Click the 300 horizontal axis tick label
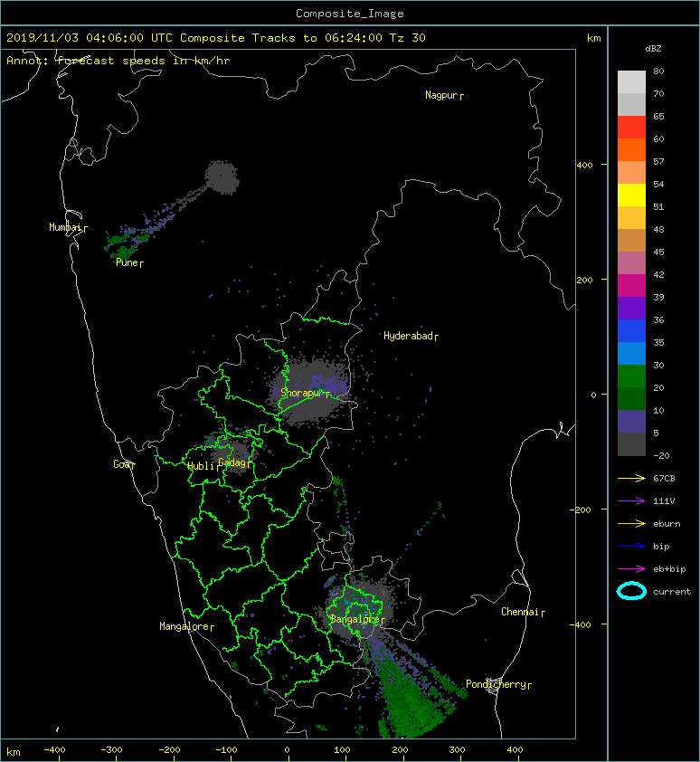Viewport: 700px width, 762px height. (x=457, y=750)
